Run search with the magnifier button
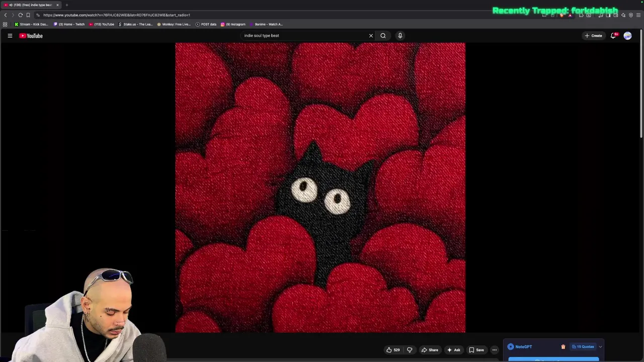The width and height of the screenshot is (644, 362). point(383,36)
